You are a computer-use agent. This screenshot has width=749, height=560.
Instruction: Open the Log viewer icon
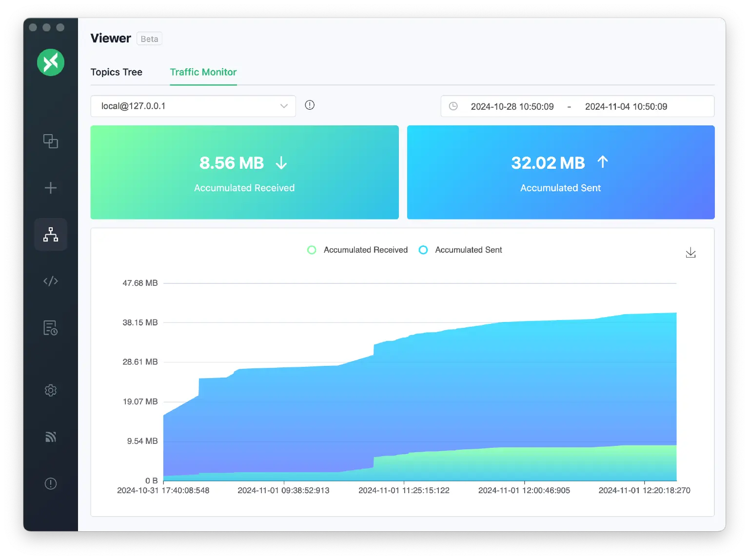[x=51, y=328]
